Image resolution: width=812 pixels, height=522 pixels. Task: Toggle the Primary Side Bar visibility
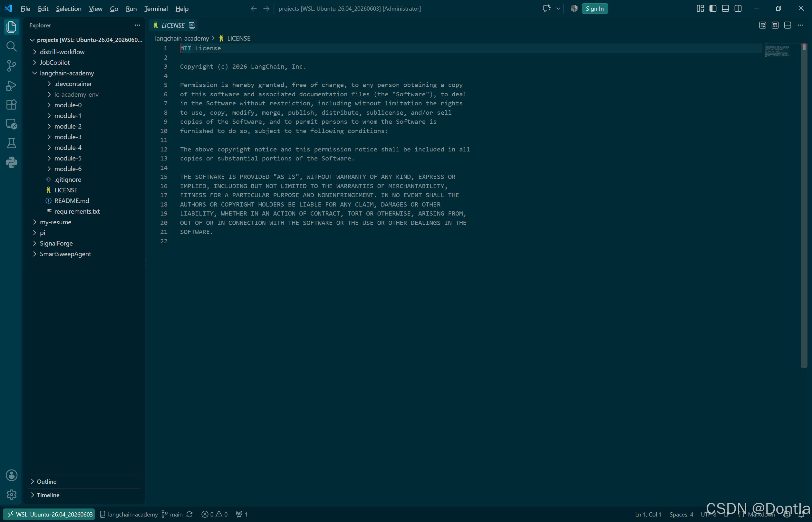713,8
